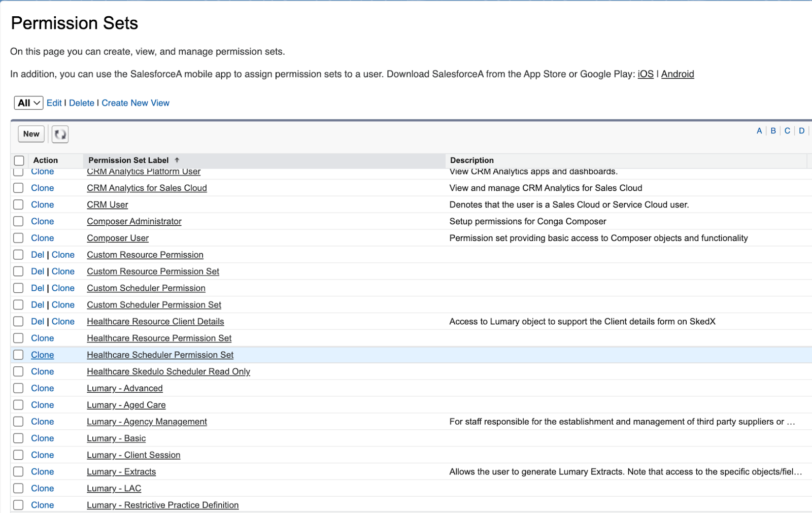Open Custom Scheduler Permission
Viewport: 812px width, 513px height.
tap(146, 288)
